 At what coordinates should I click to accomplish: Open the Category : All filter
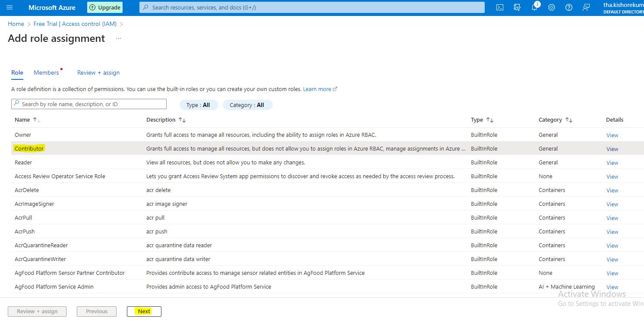pyautogui.click(x=247, y=105)
